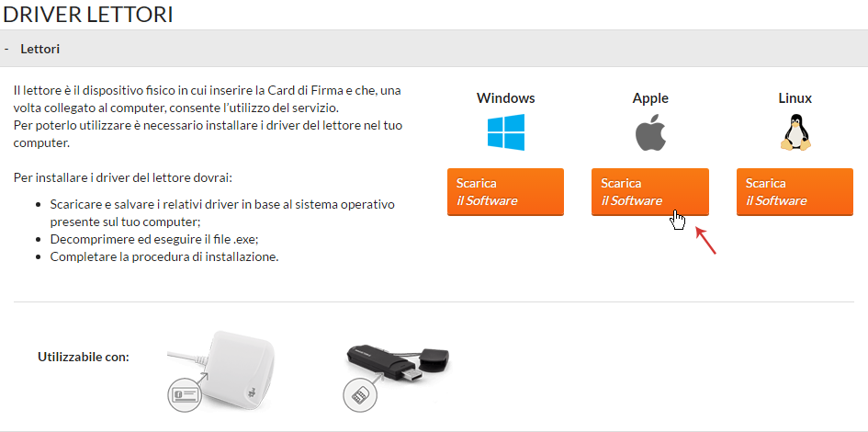Click the Linux penguin icon
This screenshot has width=868, height=432.
tap(795, 131)
